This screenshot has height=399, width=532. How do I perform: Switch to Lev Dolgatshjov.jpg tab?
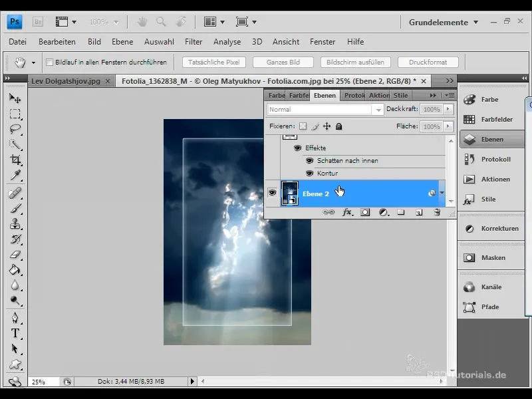pos(66,81)
